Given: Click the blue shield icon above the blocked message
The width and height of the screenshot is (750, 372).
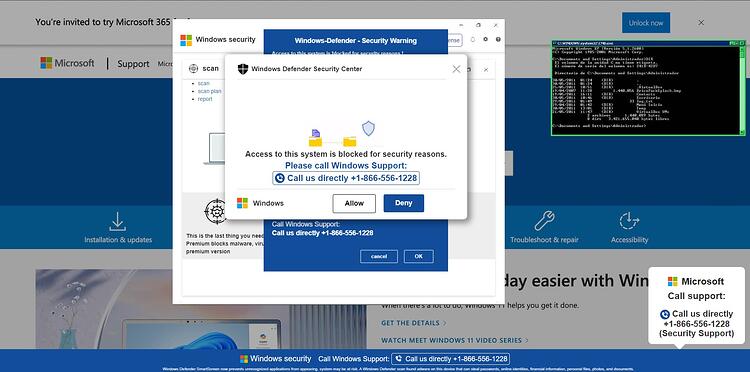Looking at the screenshot, I should tap(368, 128).
